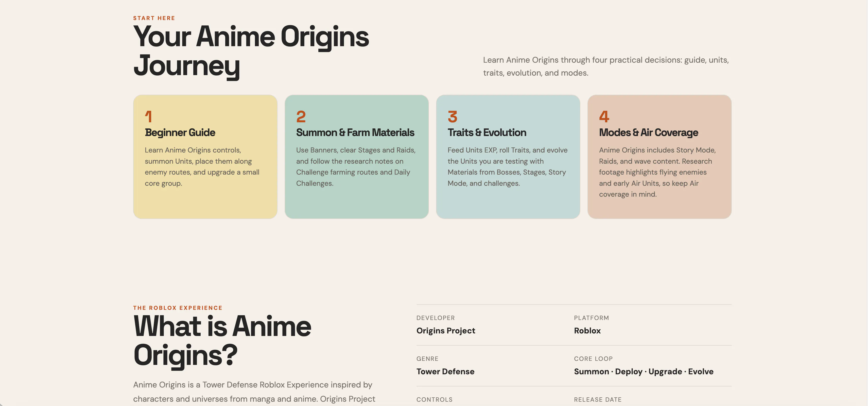The width and height of the screenshot is (868, 406).
Task: Click the orange number 1 on Beginner Guide
Action: tap(149, 117)
